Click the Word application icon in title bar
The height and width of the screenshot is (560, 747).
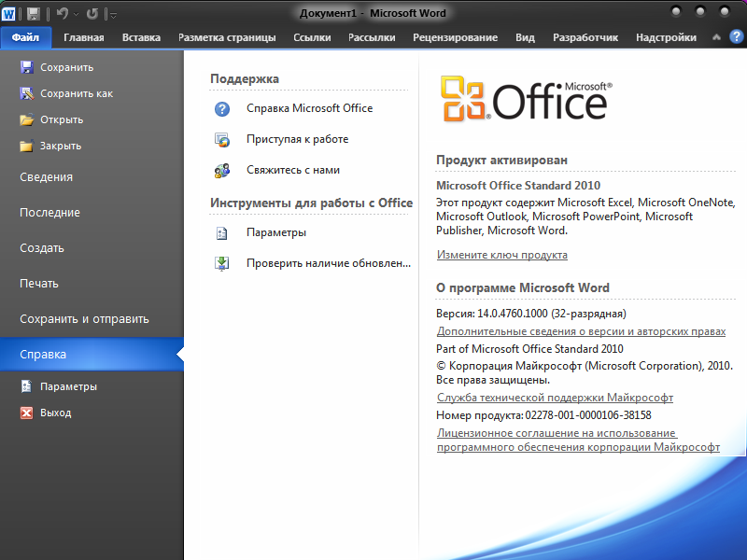(8, 13)
